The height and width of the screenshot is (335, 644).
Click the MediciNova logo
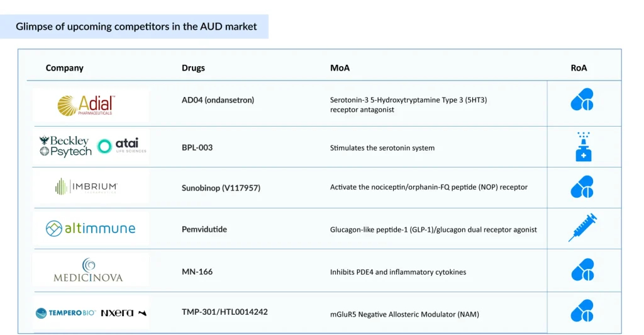[89, 270]
